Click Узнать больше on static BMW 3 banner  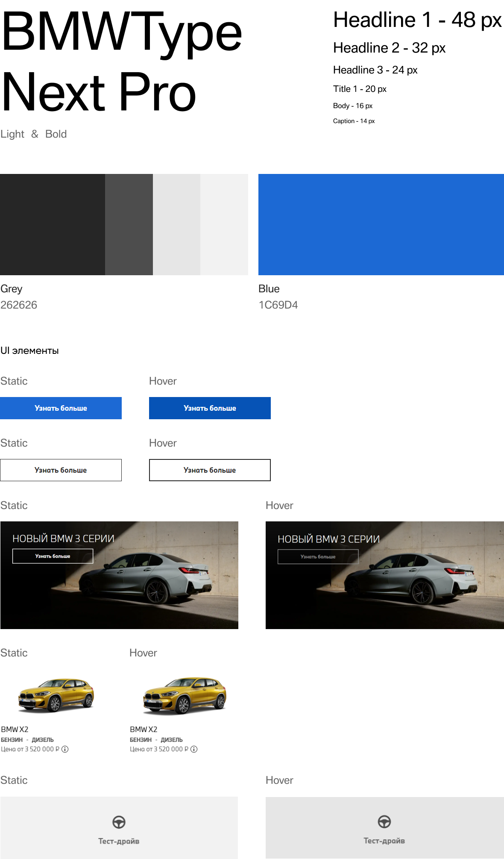coord(53,556)
